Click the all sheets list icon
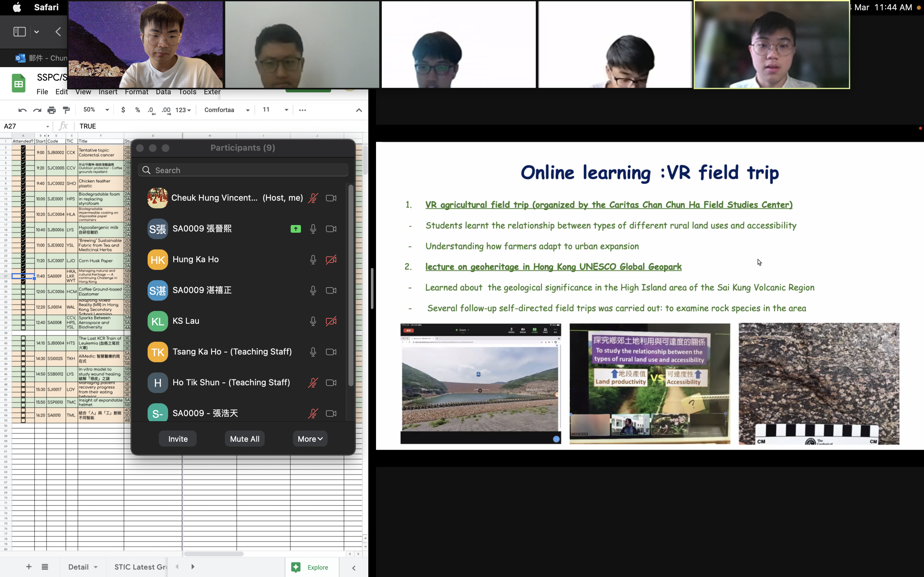The image size is (924, 577). point(45,567)
